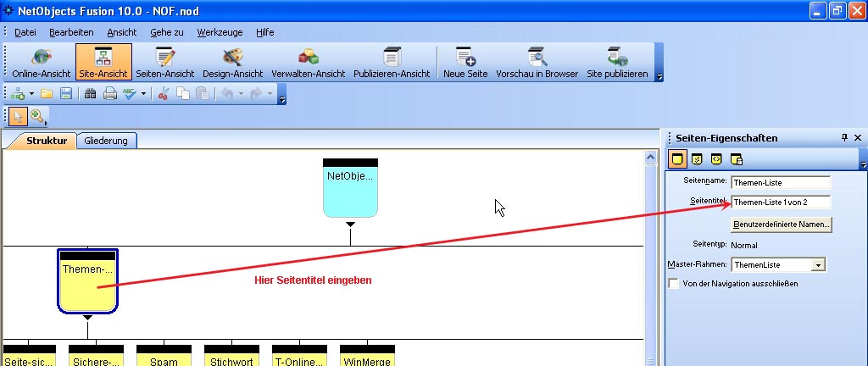Click into the Seitentitel field

pyautogui.click(x=780, y=202)
